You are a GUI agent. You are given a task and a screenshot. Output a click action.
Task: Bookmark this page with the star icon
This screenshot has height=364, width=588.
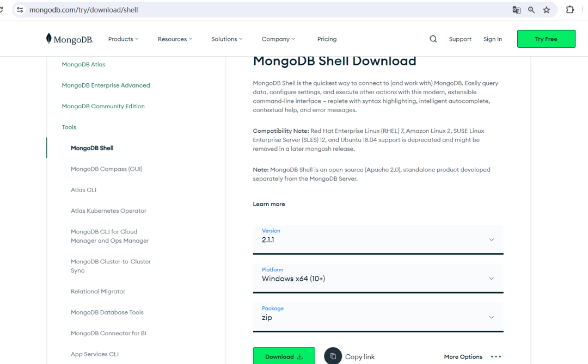coord(547,10)
